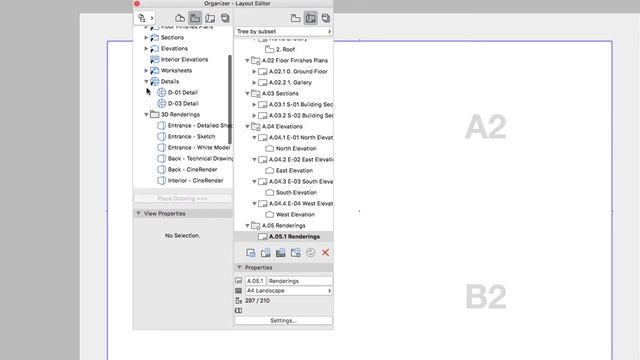Click the New Layout icon
Screen dimensions: 640x360
pos(251,253)
